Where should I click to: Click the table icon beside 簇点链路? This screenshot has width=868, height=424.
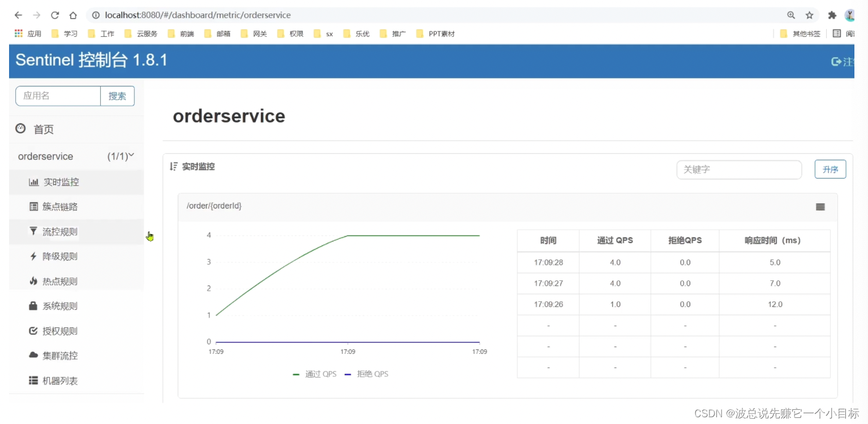[33, 207]
